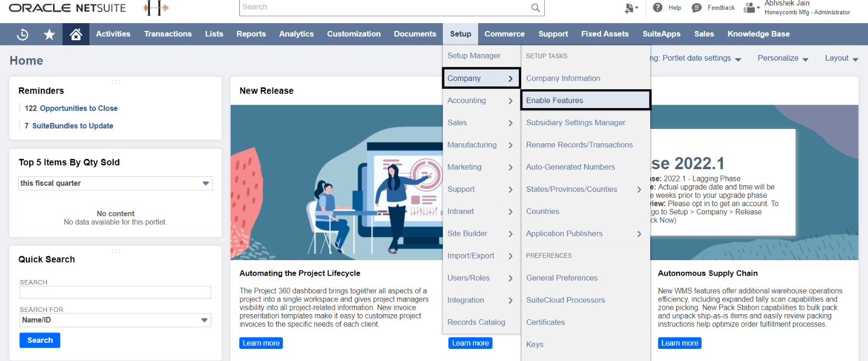
Task: Open Intranet submenu item
Action: (481, 212)
